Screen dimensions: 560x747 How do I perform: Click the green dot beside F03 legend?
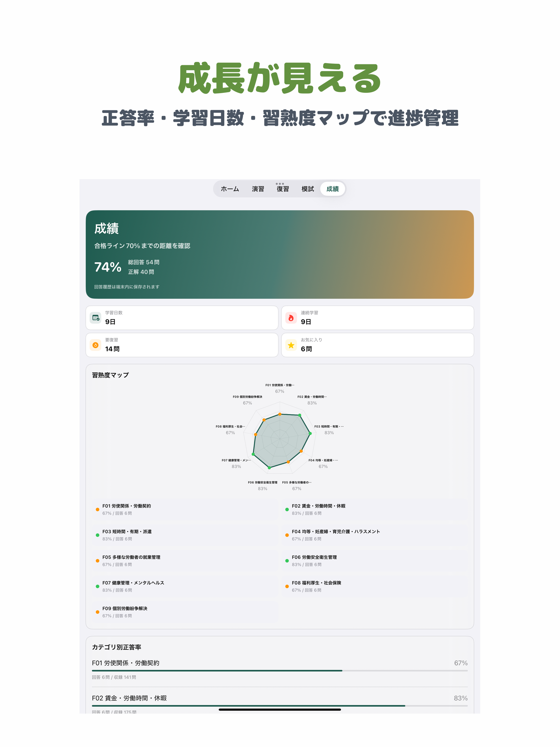pos(98,535)
